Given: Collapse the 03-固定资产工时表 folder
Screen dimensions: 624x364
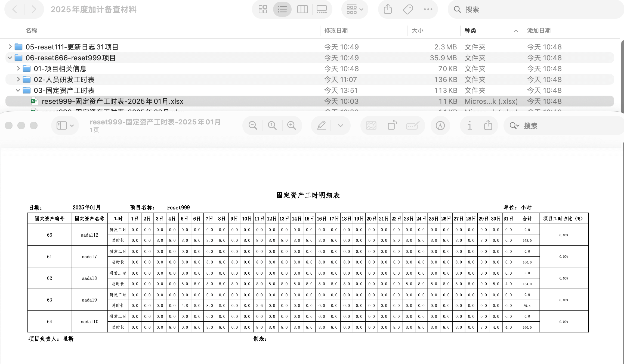Looking at the screenshot, I should click(18, 90).
